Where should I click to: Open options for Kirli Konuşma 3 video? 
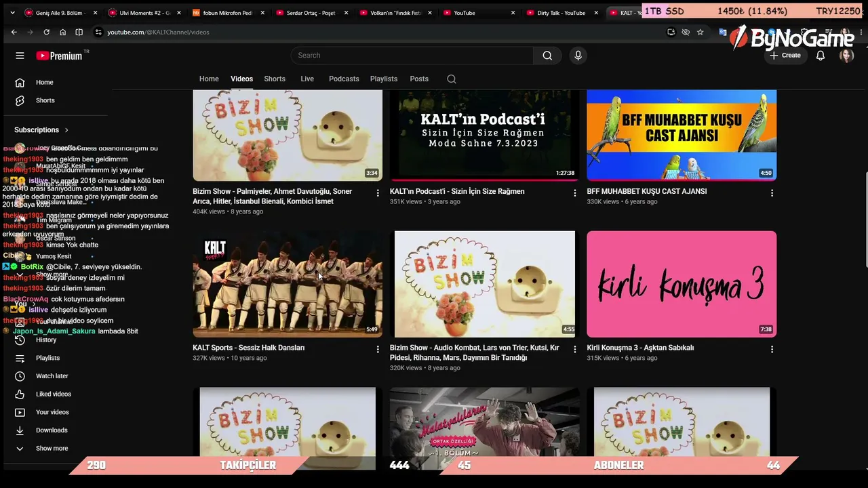coord(772,349)
